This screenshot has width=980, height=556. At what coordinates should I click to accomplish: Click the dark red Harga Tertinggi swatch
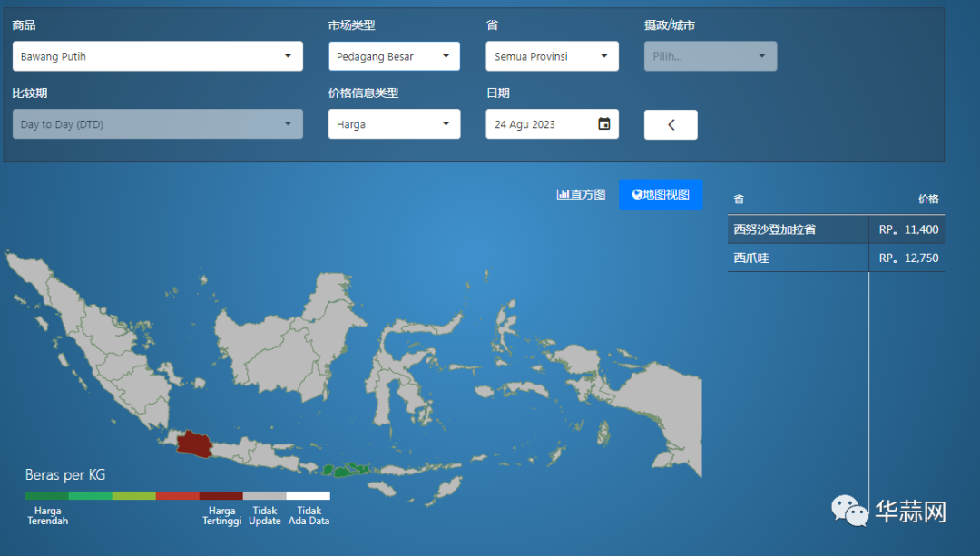(x=220, y=496)
